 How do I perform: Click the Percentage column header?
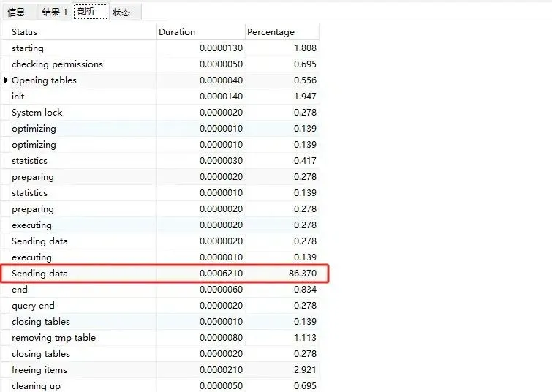[281, 32]
